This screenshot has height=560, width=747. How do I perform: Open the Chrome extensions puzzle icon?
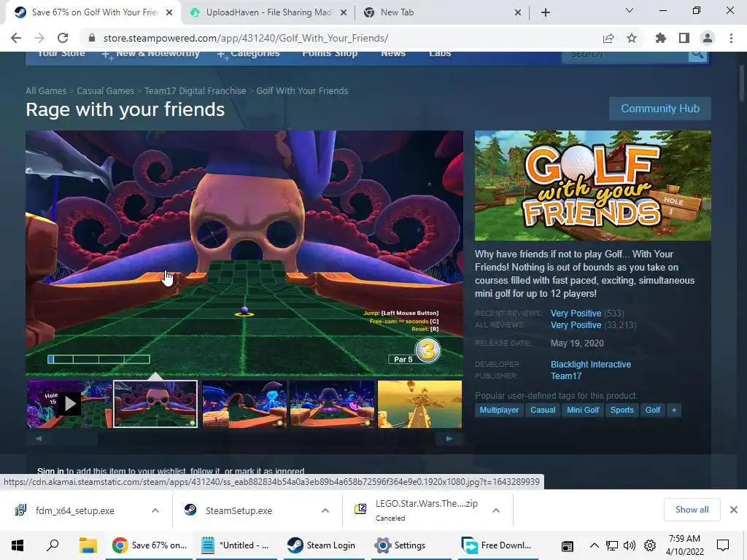(660, 38)
